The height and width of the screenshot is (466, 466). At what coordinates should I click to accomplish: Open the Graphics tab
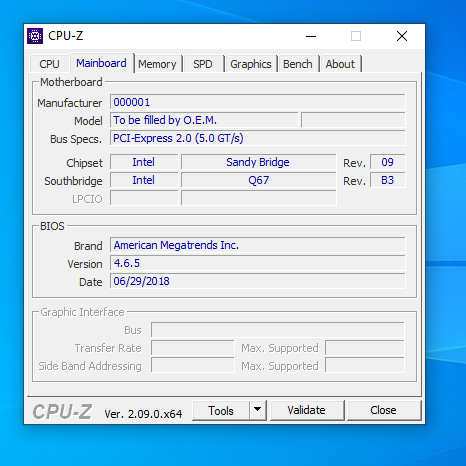251,64
